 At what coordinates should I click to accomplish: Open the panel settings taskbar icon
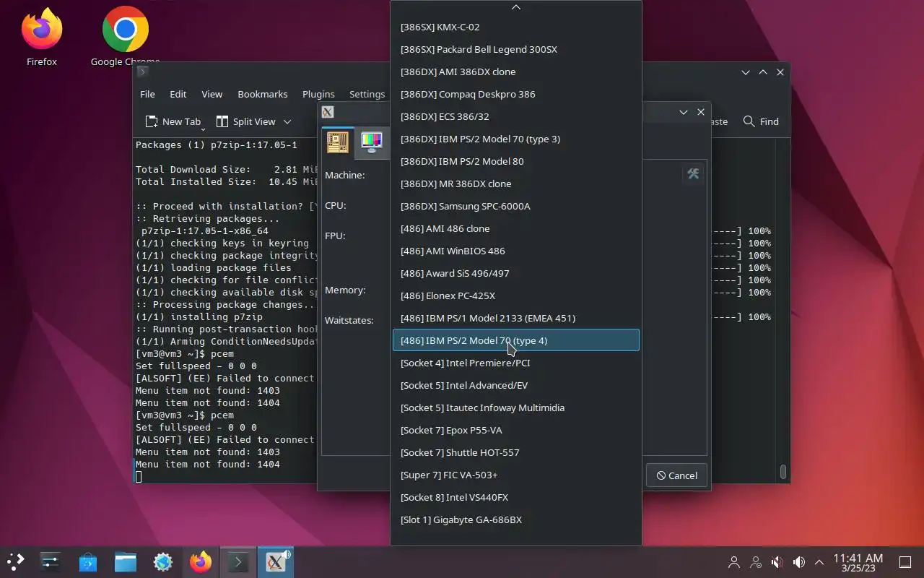[x=51, y=561]
